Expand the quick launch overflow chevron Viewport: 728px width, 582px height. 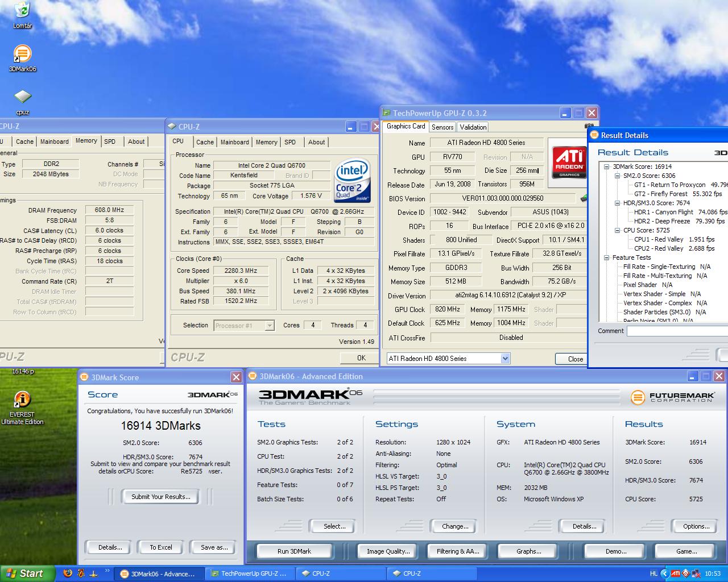click(107, 571)
